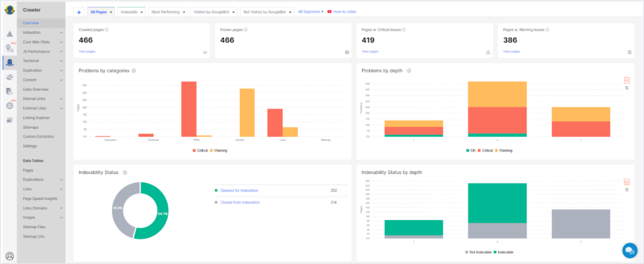Open the All Segments dropdown

click(311, 11)
